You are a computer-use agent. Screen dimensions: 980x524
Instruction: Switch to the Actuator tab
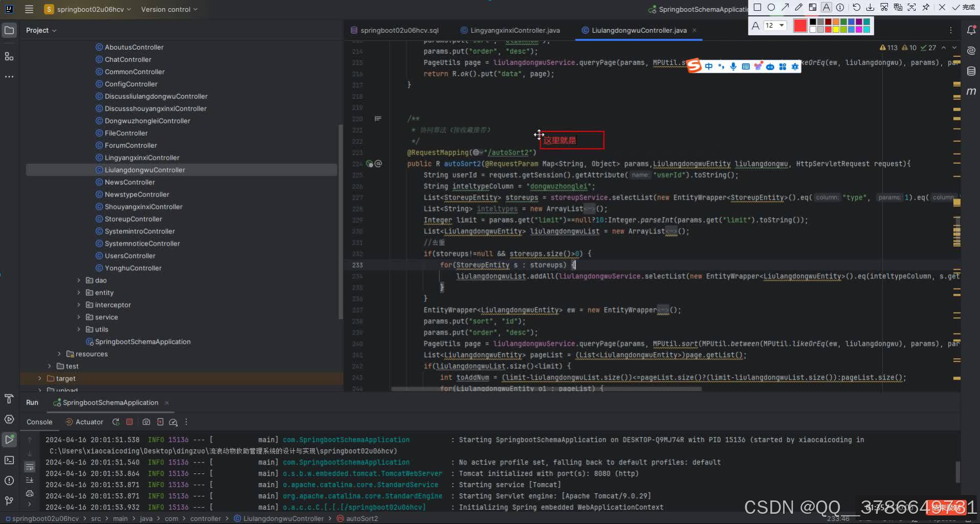point(84,422)
